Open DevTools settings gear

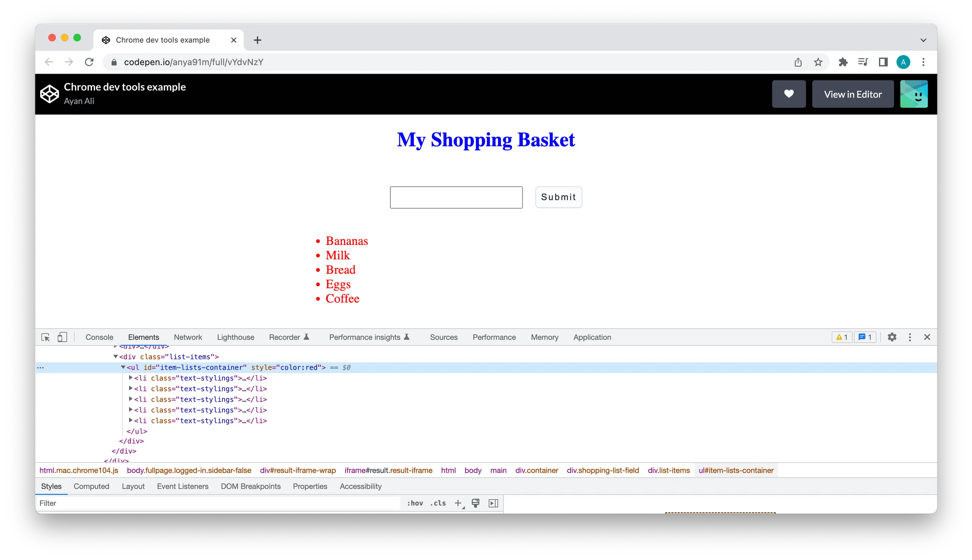tap(892, 337)
